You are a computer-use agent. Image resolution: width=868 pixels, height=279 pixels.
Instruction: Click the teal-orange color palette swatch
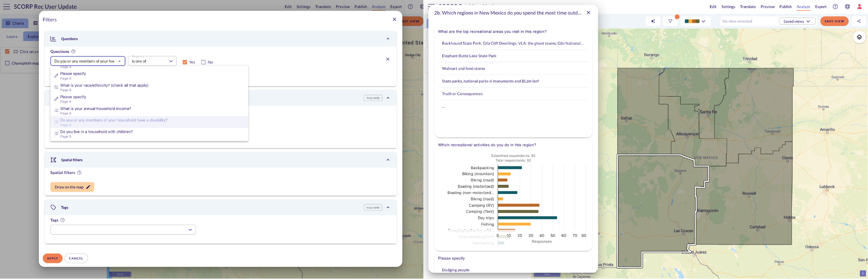coord(692,21)
